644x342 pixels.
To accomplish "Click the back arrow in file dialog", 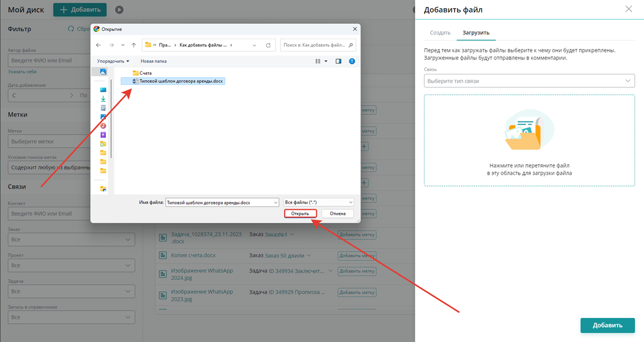I will (98, 45).
